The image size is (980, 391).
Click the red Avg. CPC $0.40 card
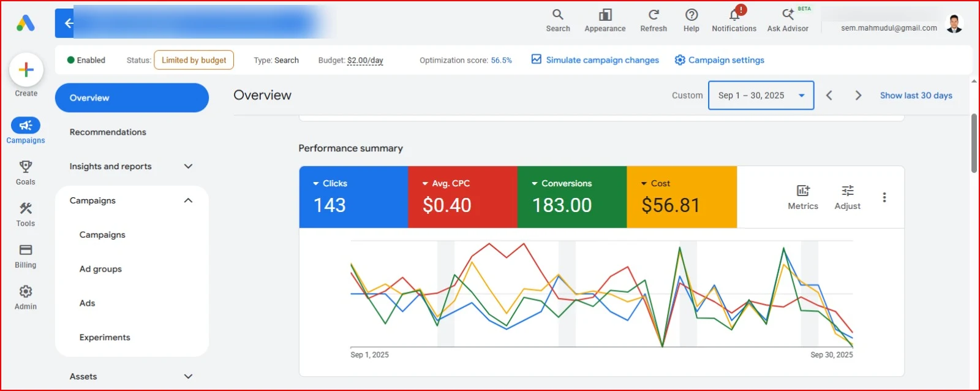[x=462, y=197]
